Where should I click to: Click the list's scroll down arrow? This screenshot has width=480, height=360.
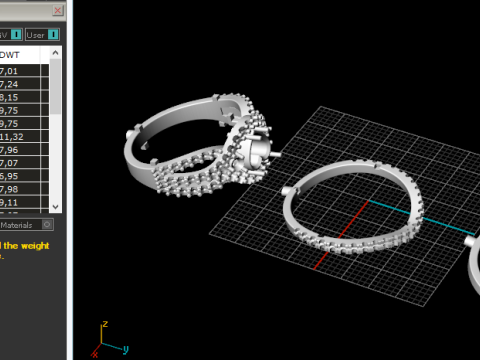55,207
